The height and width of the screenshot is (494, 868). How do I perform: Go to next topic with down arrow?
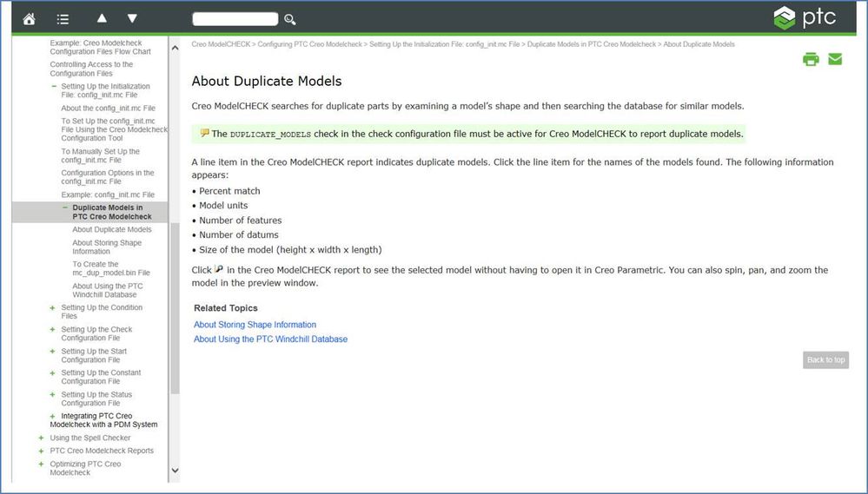tap(132, 18)
